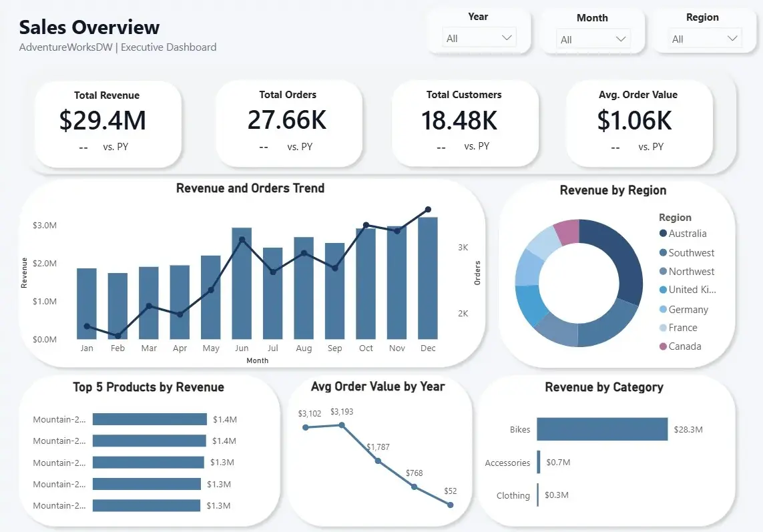The width and height of the screenshot is (763, 532).
Task: Click the France legend marker
Action: pos(663,328)
